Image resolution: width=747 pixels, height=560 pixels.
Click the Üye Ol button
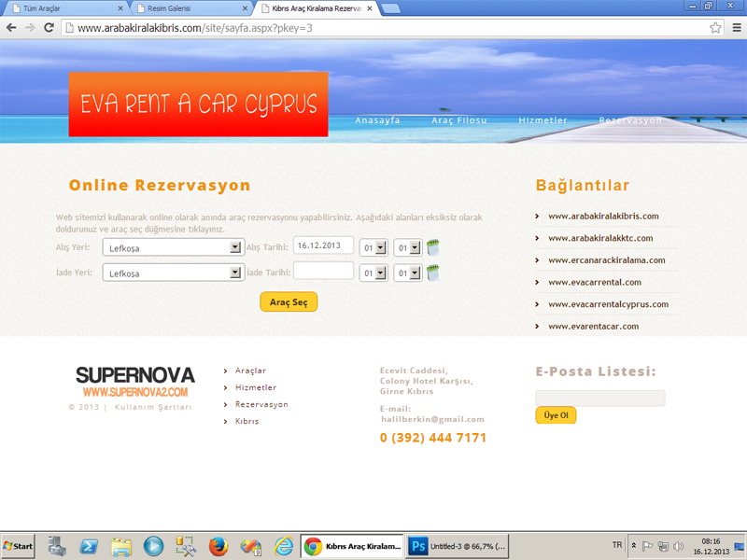(x=556, y=415)
